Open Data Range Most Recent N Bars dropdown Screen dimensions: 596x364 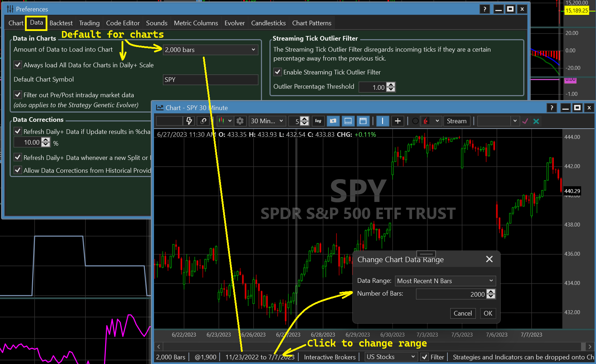(445, 281)
